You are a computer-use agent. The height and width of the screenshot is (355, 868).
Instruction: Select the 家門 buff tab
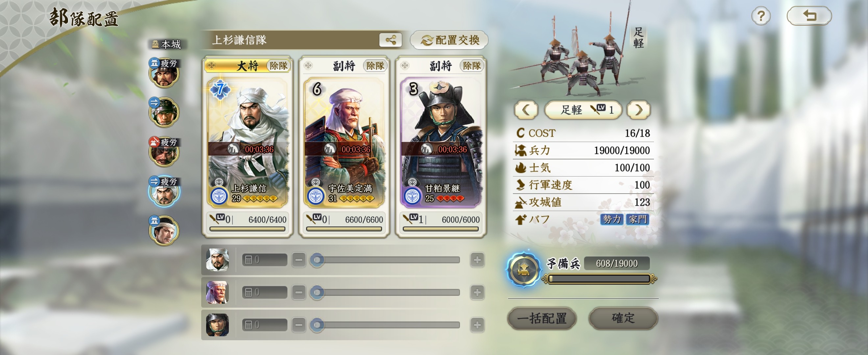[637, 219]
